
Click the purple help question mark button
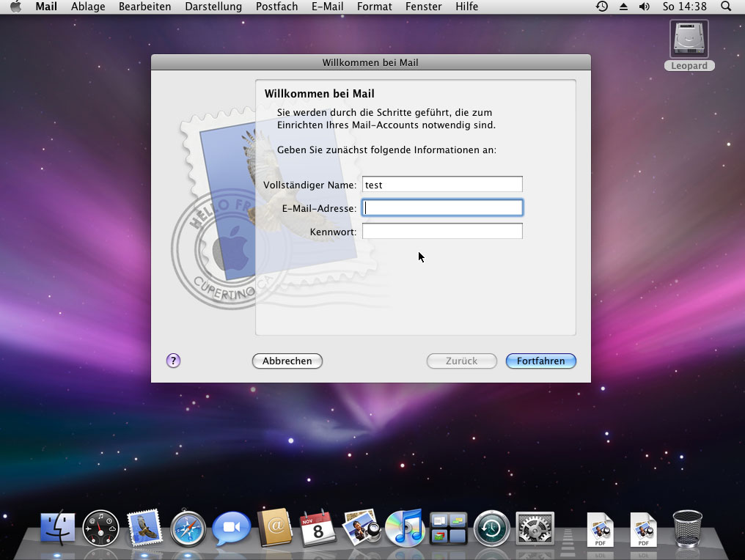[x=173, y=361]
